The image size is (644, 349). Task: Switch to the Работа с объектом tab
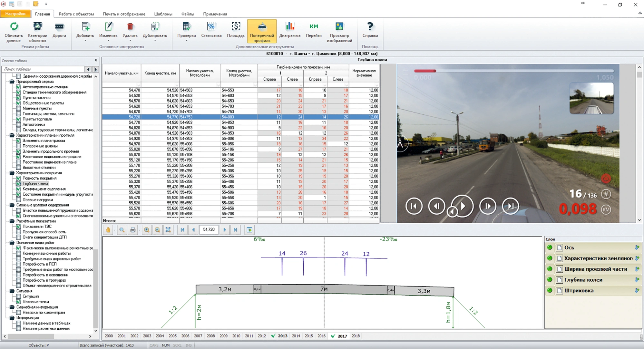(x=76, y=14)
